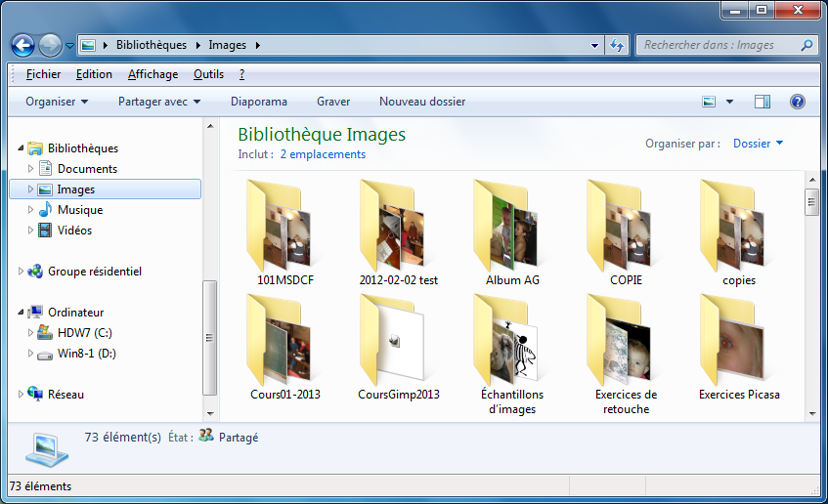Click the file list scrollbar thumb
828x504 pixels.
pyautogui.click(x=812, y=201)
